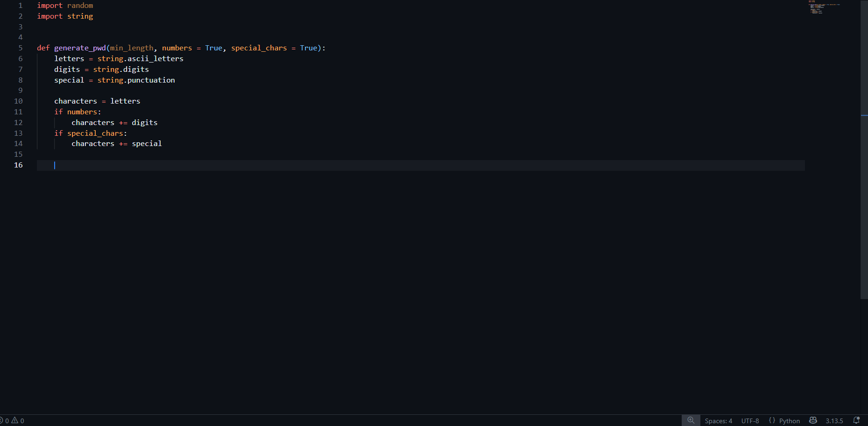Click the vertical editor scrollbar
868x426 pixels.
click(864, 149)
